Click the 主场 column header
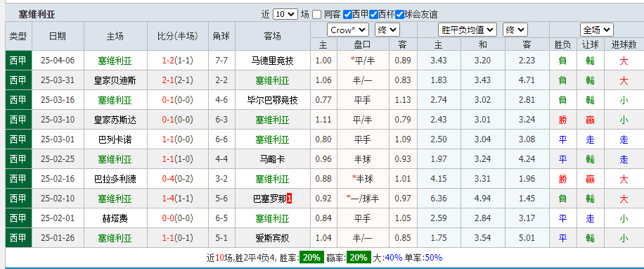Screen dimensions: 644x269 pos(115,36)
